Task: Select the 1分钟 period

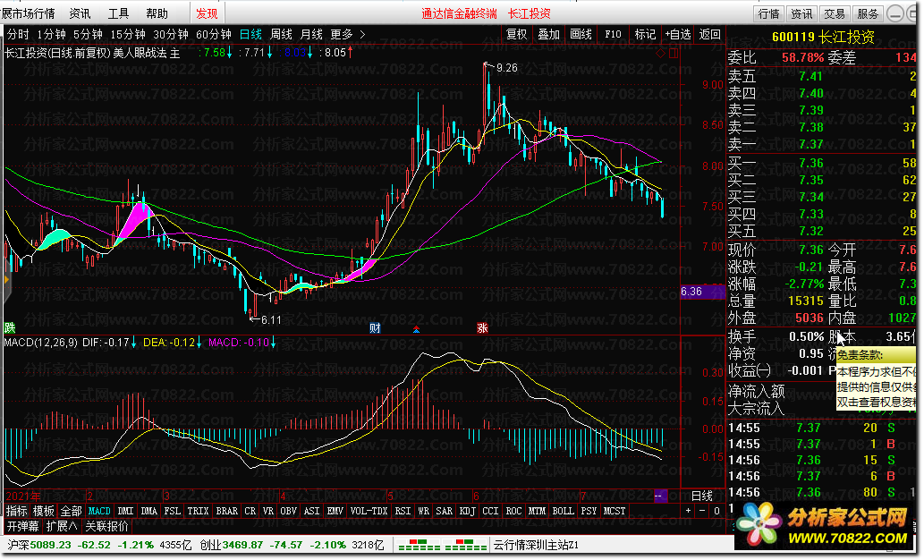Action: (51, 35)
